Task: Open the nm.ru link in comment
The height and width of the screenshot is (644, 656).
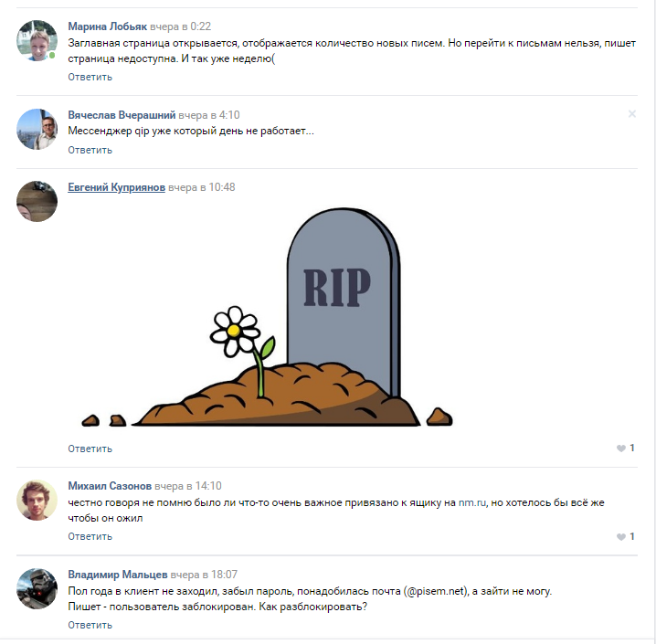Action: 472,503
